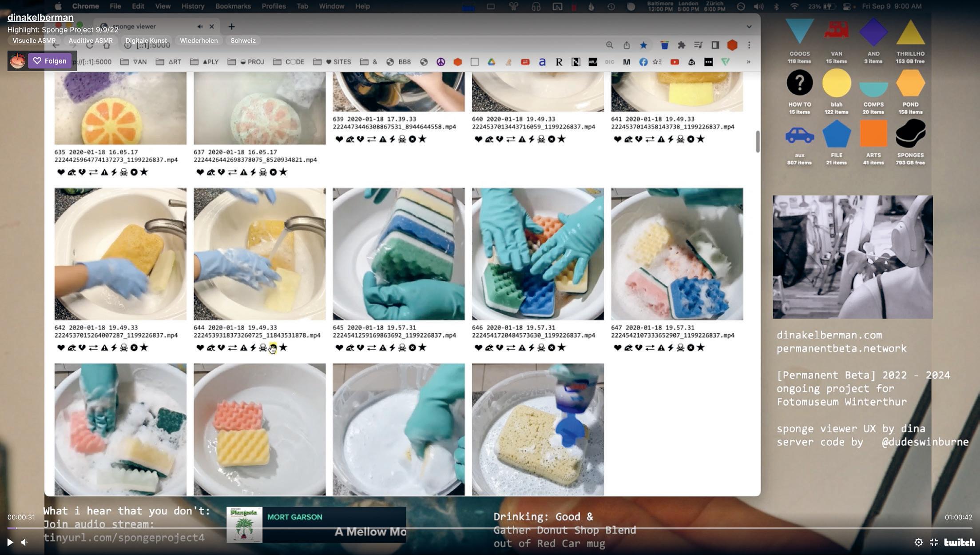Click the star icon under video 644
Viewport: 980px width, 555px height.
283,347
